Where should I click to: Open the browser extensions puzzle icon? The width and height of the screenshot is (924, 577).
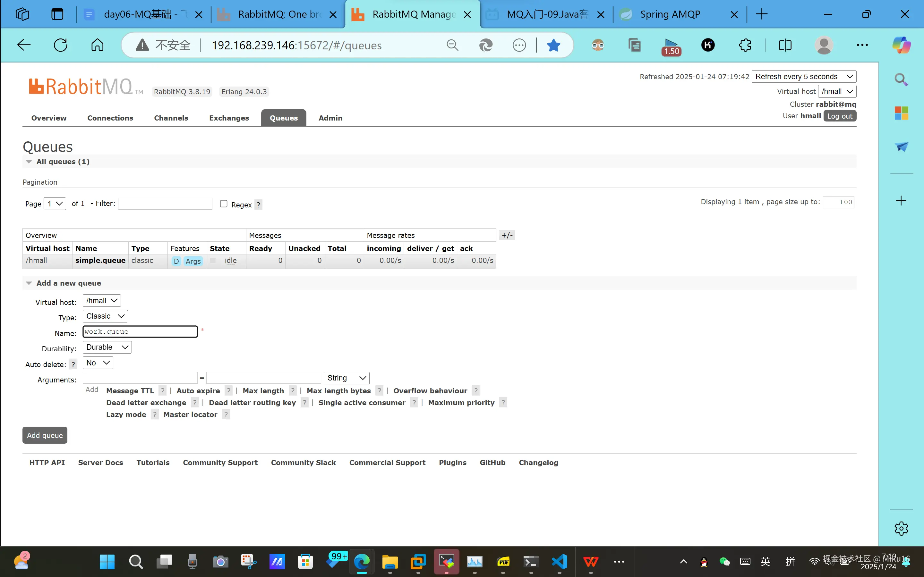click(x=745, y=45)
